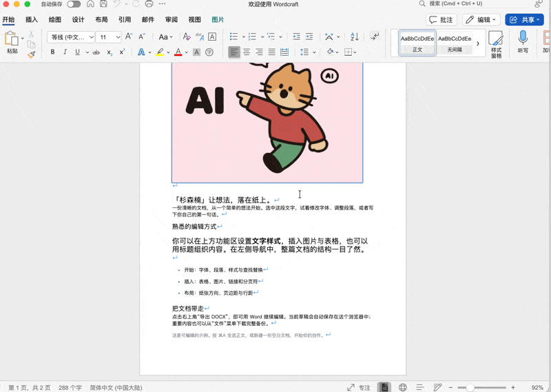Open the 样式窗格 styles pane
The width and height of the screenshot is (551, 392).
(496, 44)
